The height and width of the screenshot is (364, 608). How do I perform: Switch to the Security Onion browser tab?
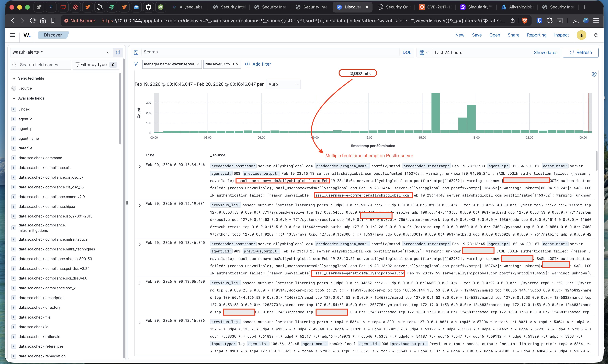click(x=394, y=7)
